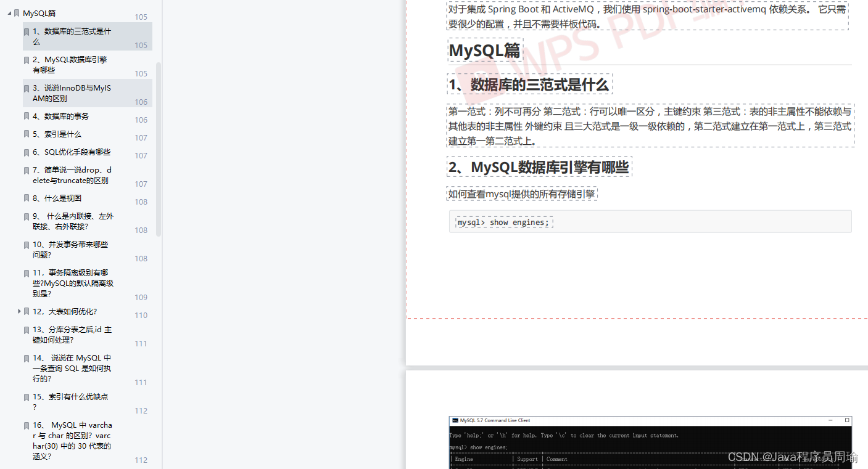The height and width of the screenshot is (469, 868).
Task: Click bookmark icon beside 1、数据库的三范式
Action: pyautogui.click(x=27, y=31)
